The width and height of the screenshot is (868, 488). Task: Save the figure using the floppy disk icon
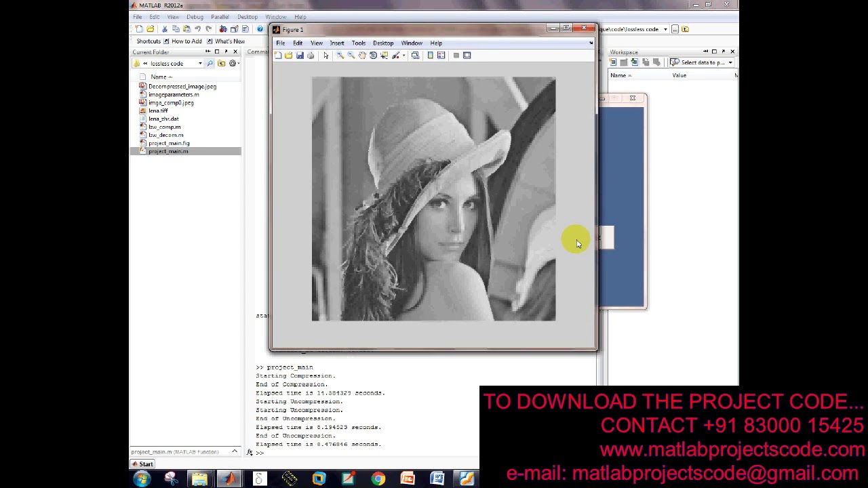[x=300, y=56]
